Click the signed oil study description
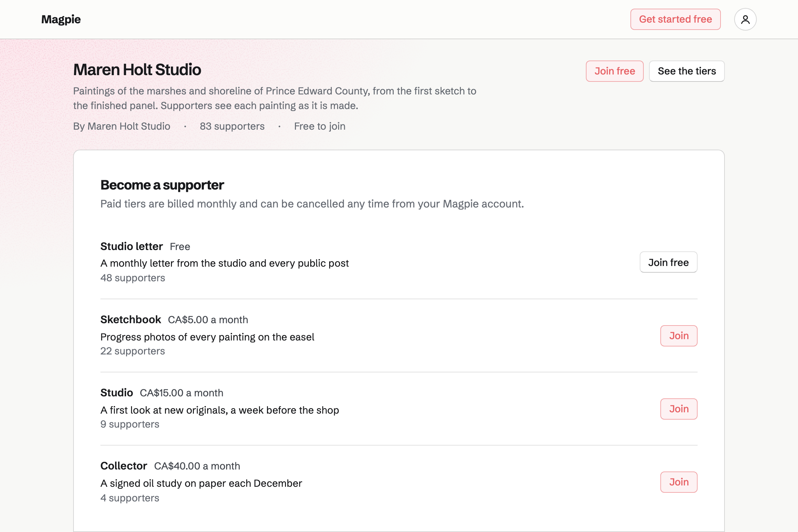 (201, 483)
